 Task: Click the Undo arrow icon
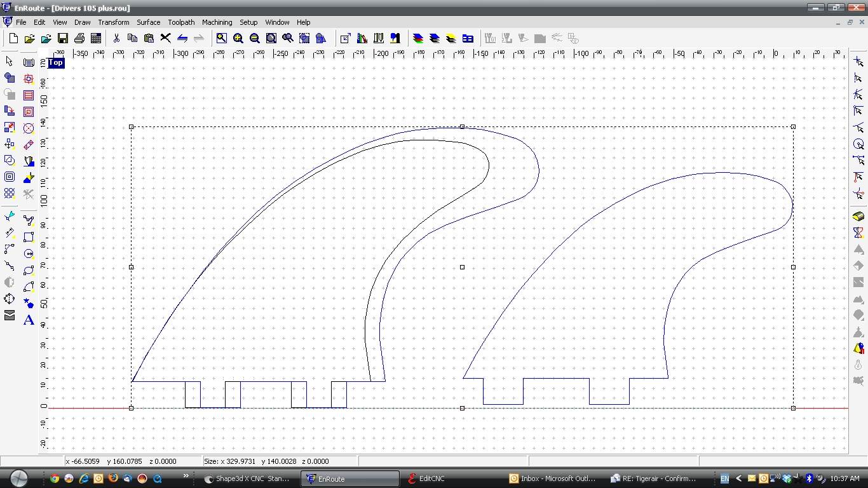click(x=182, y=38)
